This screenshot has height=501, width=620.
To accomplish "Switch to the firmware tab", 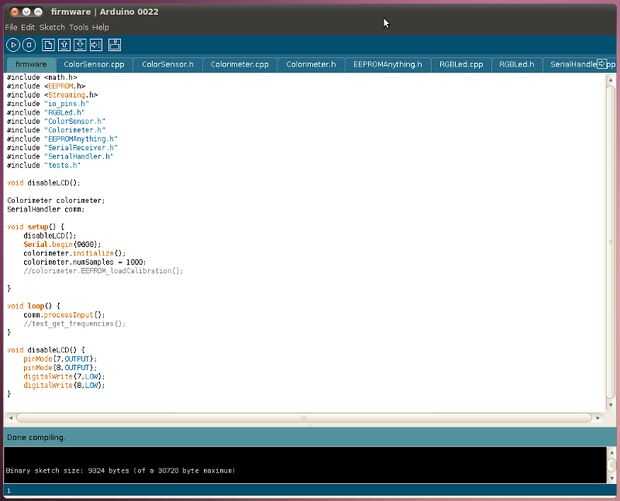I will [x=32, y=64].
